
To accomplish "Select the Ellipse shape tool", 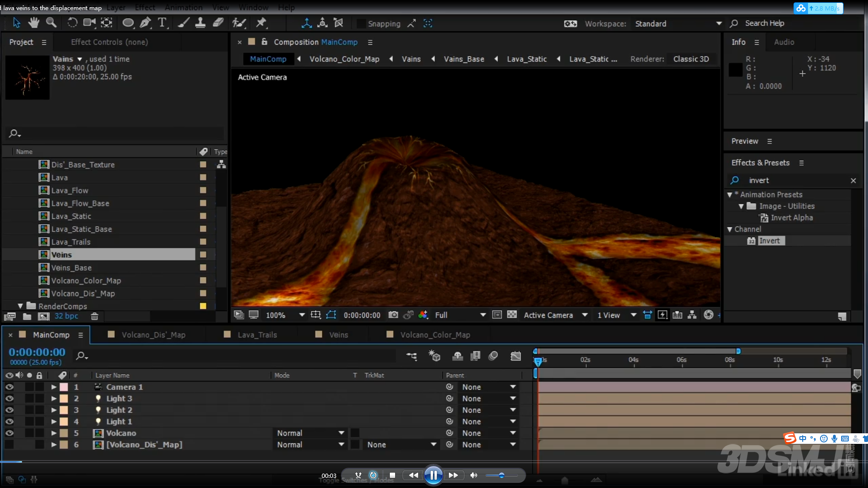I will tap(128, 23).
